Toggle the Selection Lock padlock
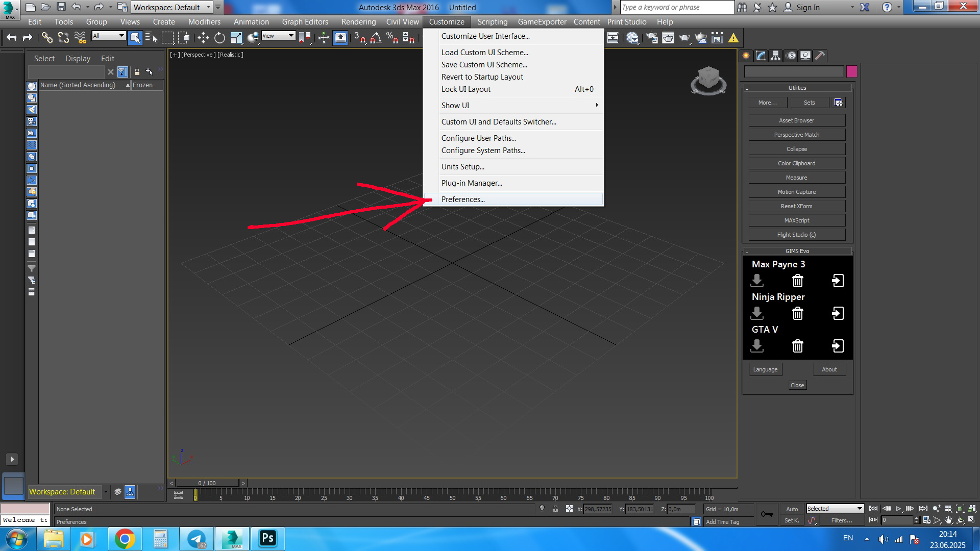Screen dimensions: 980x551 coord(555,509)
